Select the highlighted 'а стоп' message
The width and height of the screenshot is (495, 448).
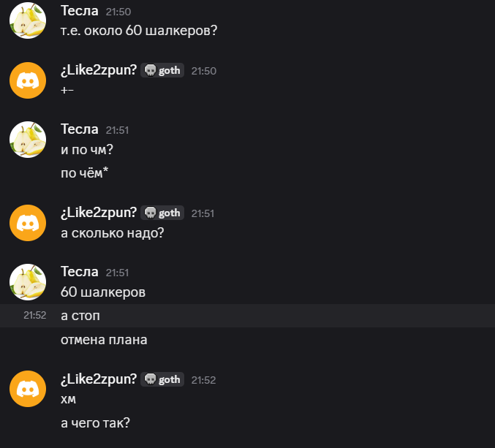point(247,316)
